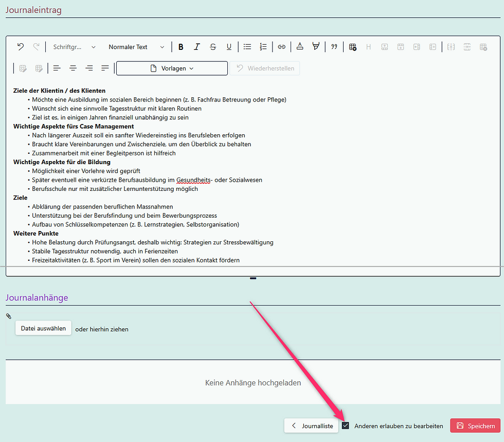Image resolution: width=504 pixels, height=442 pixels.
Task: Open the Schriftgr... font size dropdown
Action: (x=74, y=47)
